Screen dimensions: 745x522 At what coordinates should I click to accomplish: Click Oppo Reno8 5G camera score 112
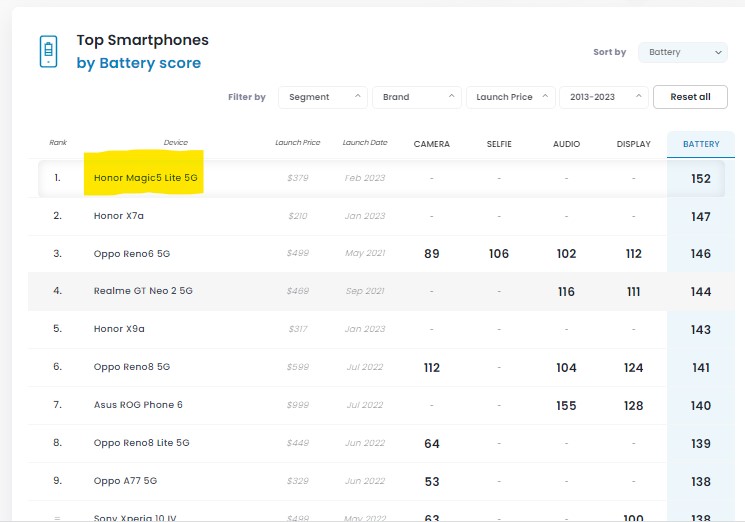point(431,367)
